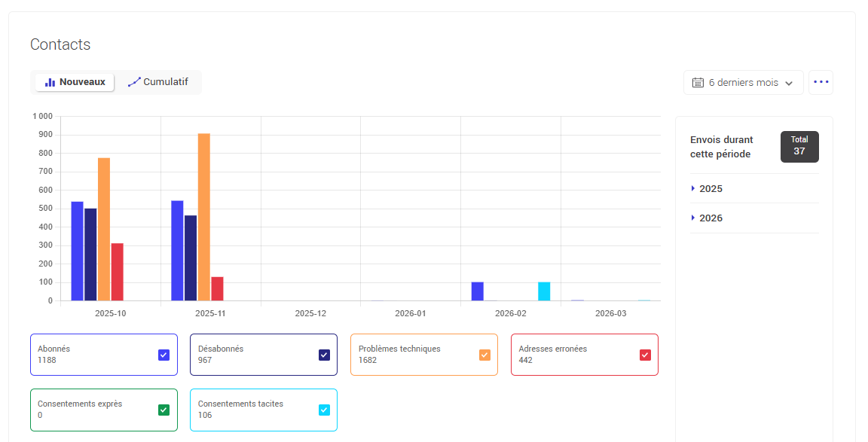Toggle the Désabonnés checkbox off
The image size is (868, 442).
(x=324, y=355)
